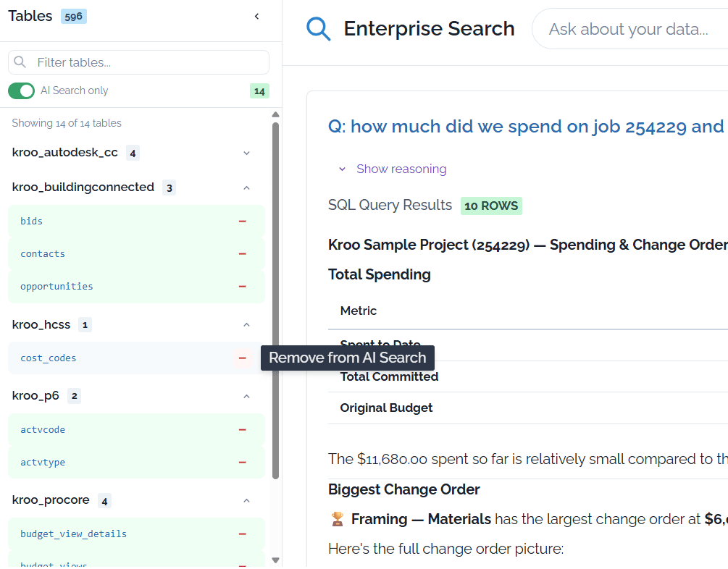Image resolution: width=728 pixels, height=569 pixels.
Task: Collapse the kroo_buildingconnected table group
Action: (246, 187)
